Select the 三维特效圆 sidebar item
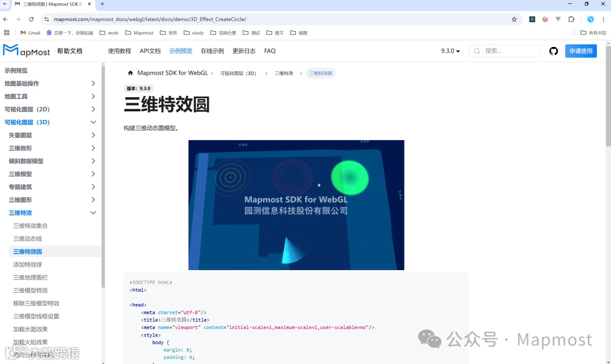The height and width of the screenshot is (364, 611). [54, 252]
